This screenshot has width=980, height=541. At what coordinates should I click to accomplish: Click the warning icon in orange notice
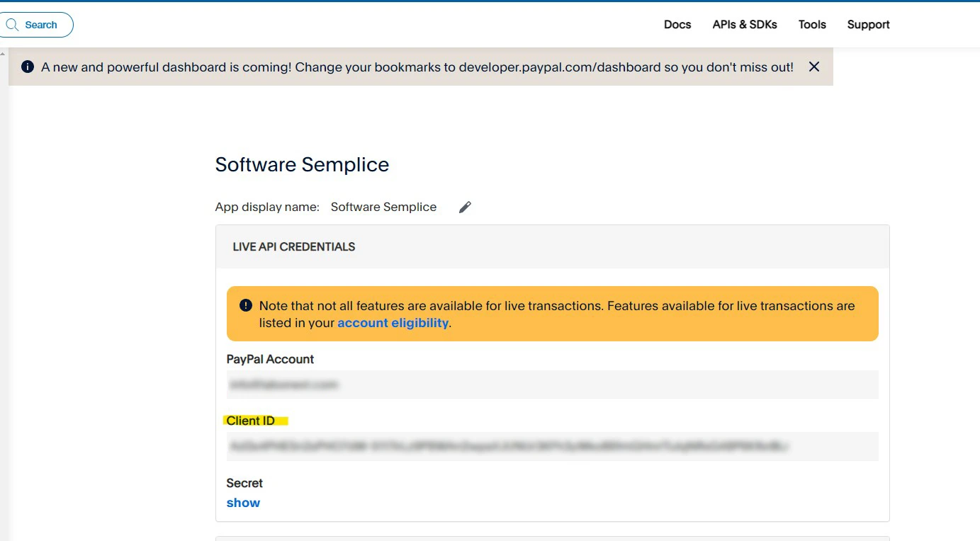[246, 306]
